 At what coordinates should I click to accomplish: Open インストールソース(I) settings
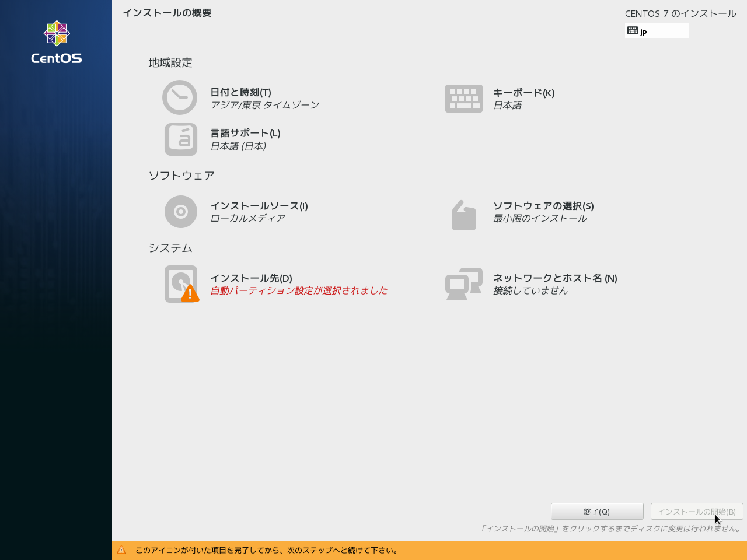[259, 206]
